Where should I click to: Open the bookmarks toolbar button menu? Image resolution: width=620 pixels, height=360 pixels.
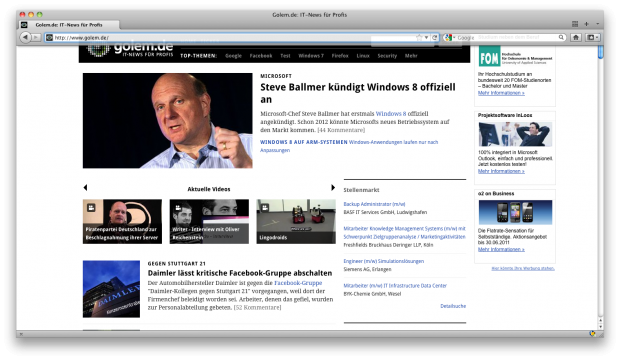tap(592, 37)
